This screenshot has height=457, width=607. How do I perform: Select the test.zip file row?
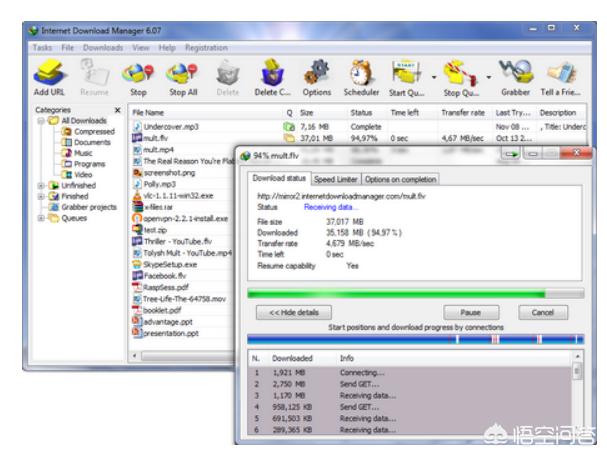pos(182,230)
